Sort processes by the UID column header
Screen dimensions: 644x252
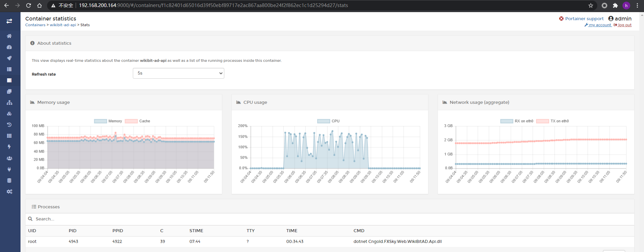point(32,231)
